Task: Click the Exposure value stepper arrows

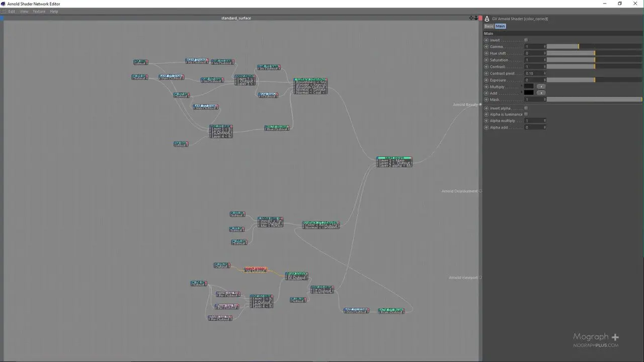Action: point(544,80)
